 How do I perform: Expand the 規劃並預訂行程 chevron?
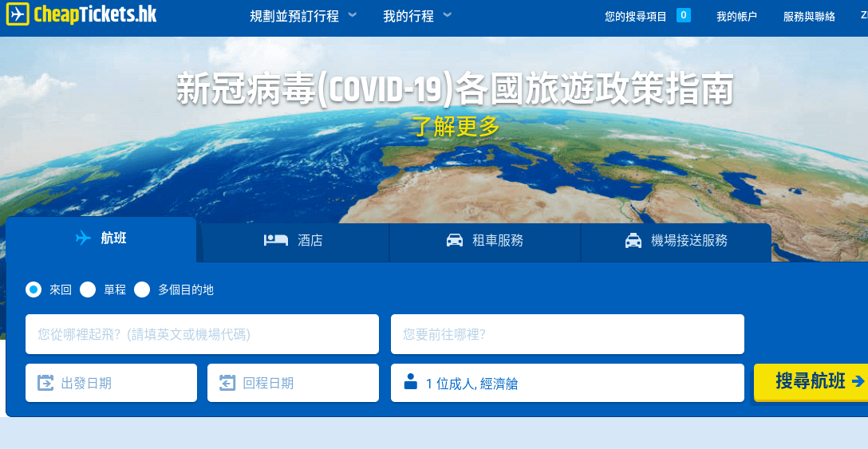[x=353, y=15]
